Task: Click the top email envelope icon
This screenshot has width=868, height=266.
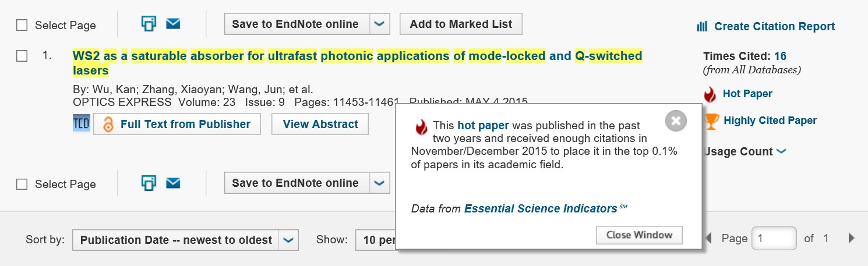Action: coord(173,24)
